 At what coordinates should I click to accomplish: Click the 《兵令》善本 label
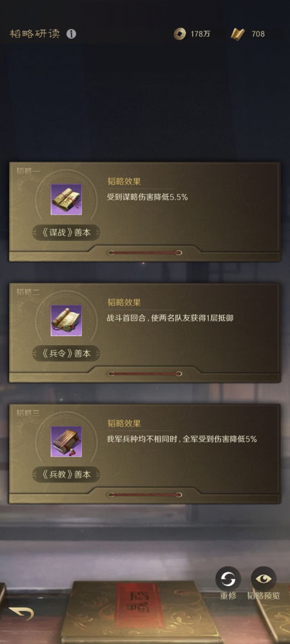tap(66, 353)
